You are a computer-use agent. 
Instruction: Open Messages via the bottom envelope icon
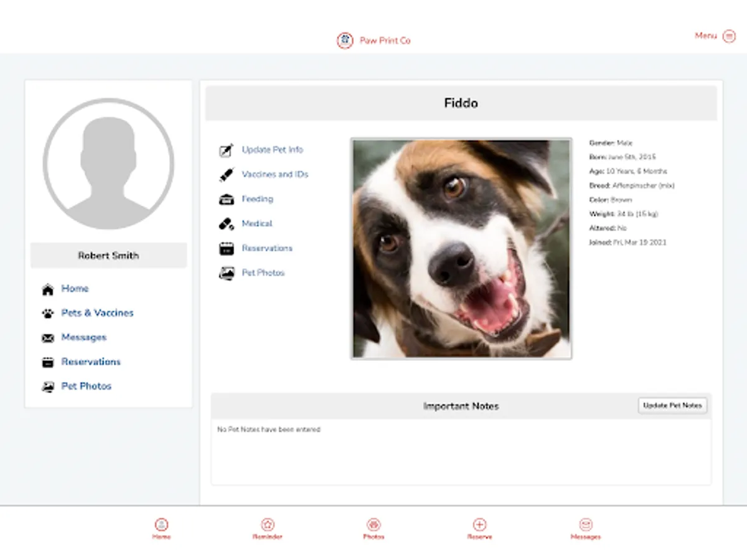tap(586, 526)
